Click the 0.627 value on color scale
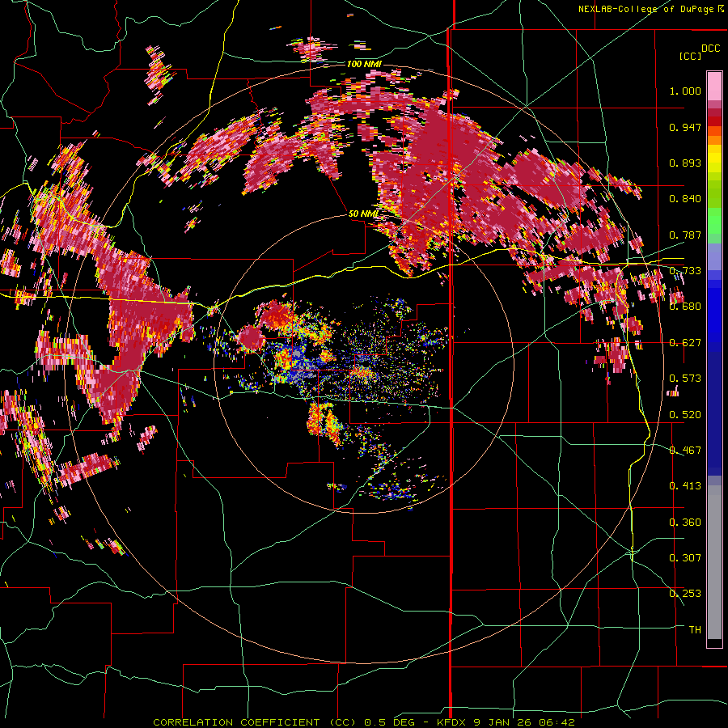 point(685,343)
